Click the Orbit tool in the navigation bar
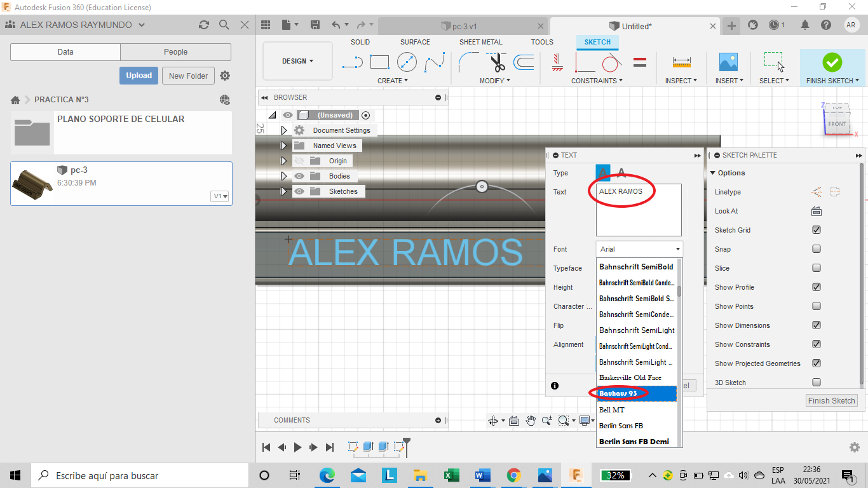 493,421
